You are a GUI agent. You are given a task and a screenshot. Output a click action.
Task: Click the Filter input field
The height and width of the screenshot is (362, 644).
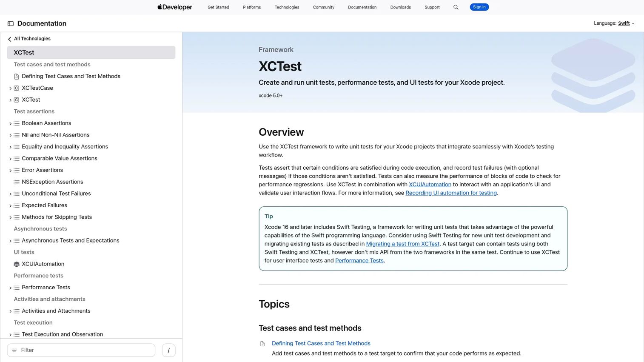pyautogui.click(x=81, y=351)
